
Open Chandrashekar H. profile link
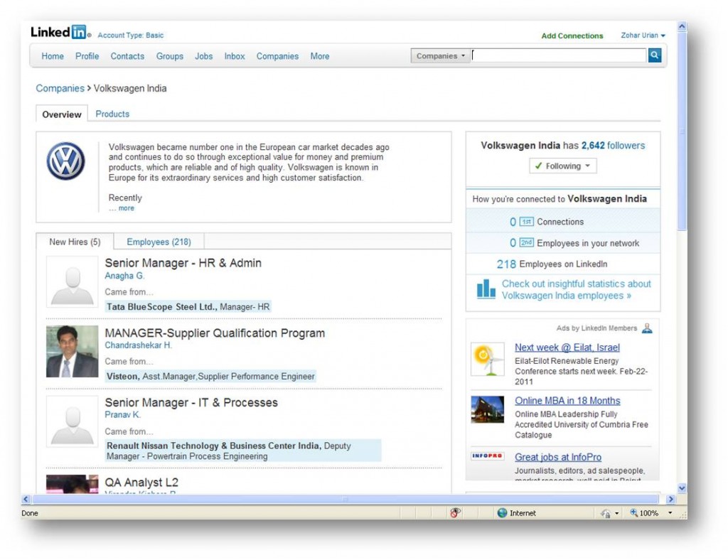coord(138,345)
